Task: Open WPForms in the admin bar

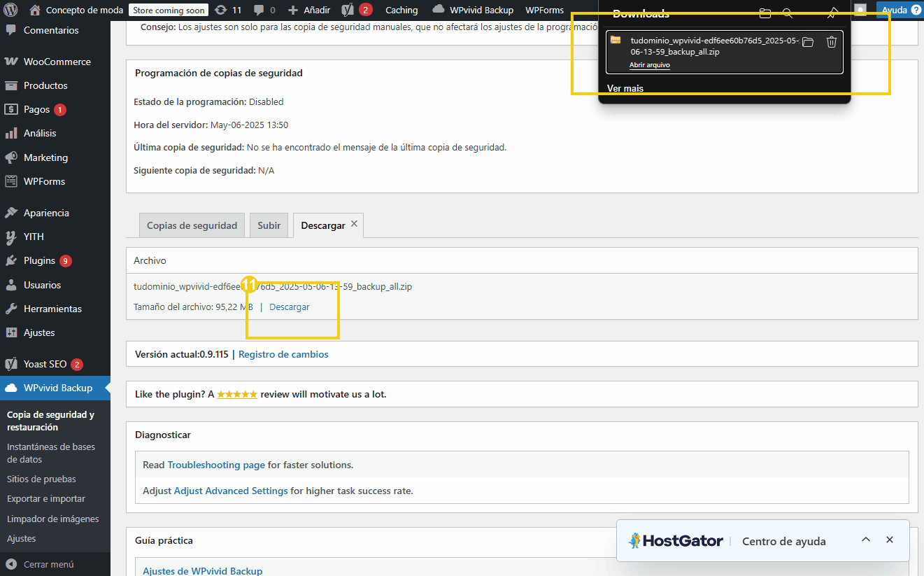Action: tap(544, 10)
